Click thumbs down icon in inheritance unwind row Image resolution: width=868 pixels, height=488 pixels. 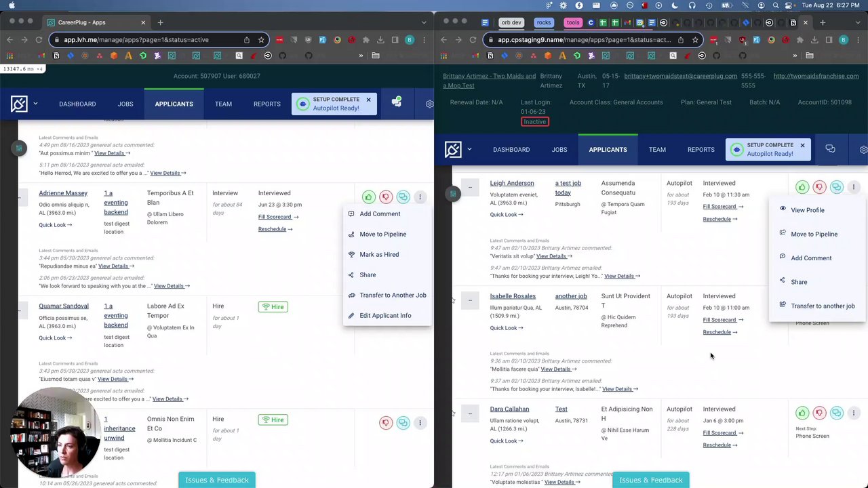coord(386,423)
